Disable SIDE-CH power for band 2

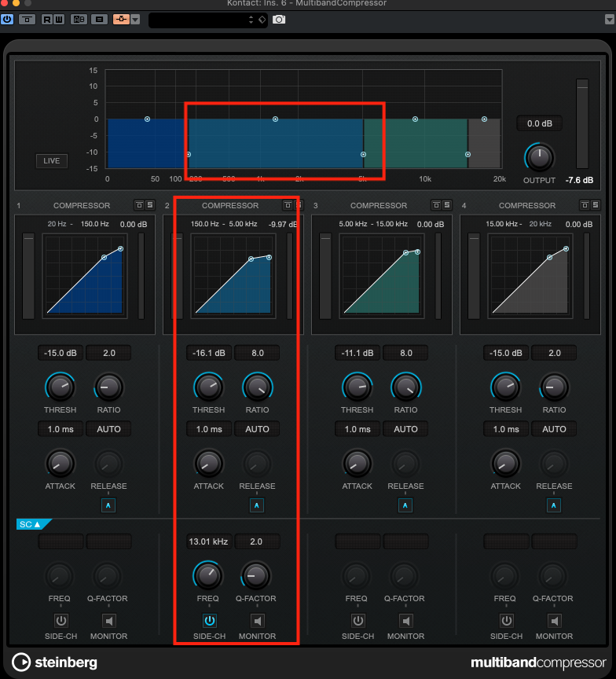pos(210,621)
